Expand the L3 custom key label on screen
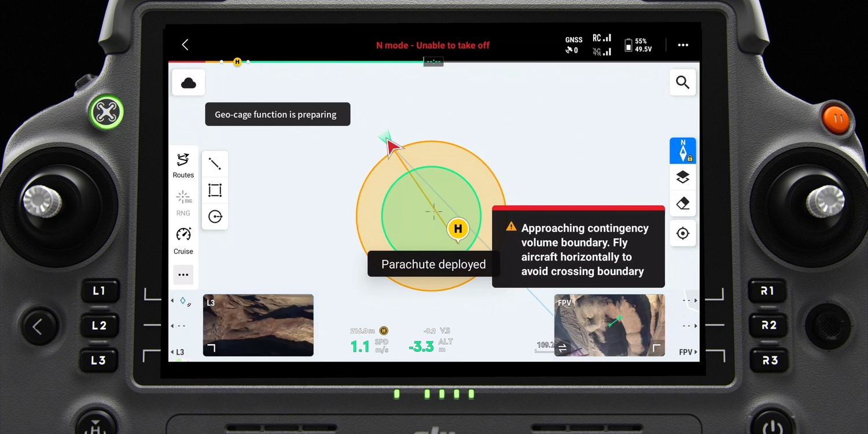868x434 pixels. click(177, 352)
